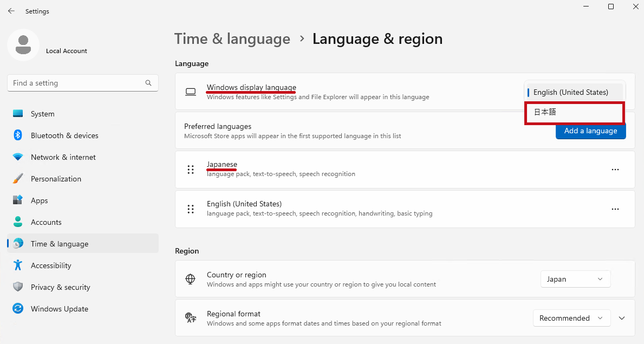Click the Regional format language icon
Image resolution: width=644 pixels, height=344 pixels.
191,317
